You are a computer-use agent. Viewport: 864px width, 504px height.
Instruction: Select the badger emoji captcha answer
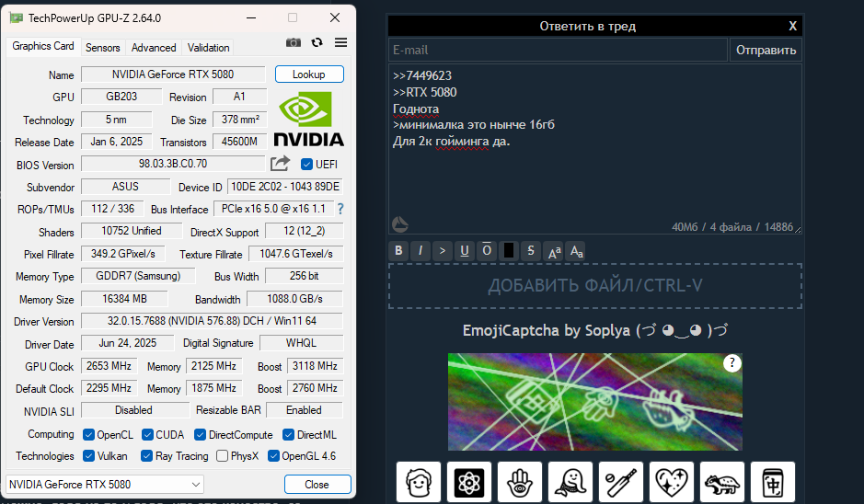[722, 482]
